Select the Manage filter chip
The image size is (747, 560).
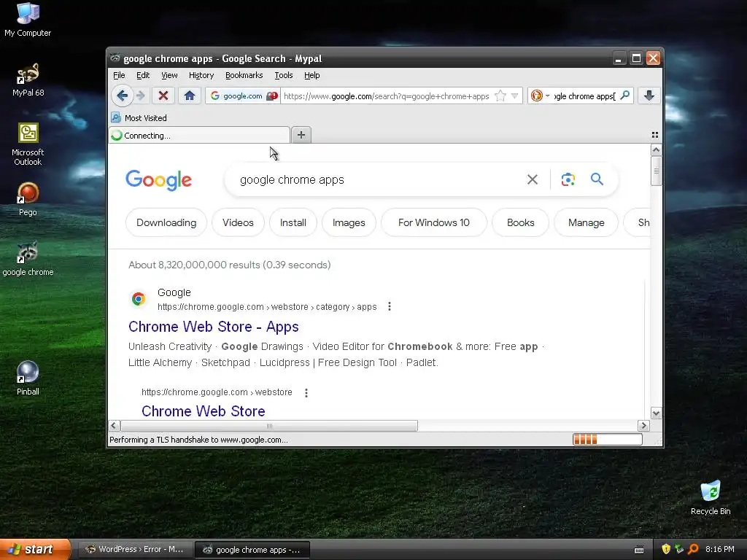click(586, 222)
